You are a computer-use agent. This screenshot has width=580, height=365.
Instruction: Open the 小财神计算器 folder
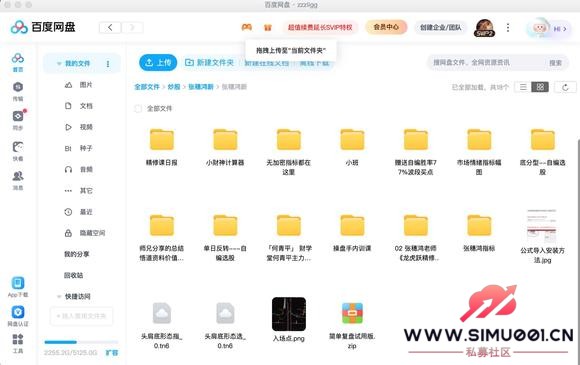tap(225, 147)
